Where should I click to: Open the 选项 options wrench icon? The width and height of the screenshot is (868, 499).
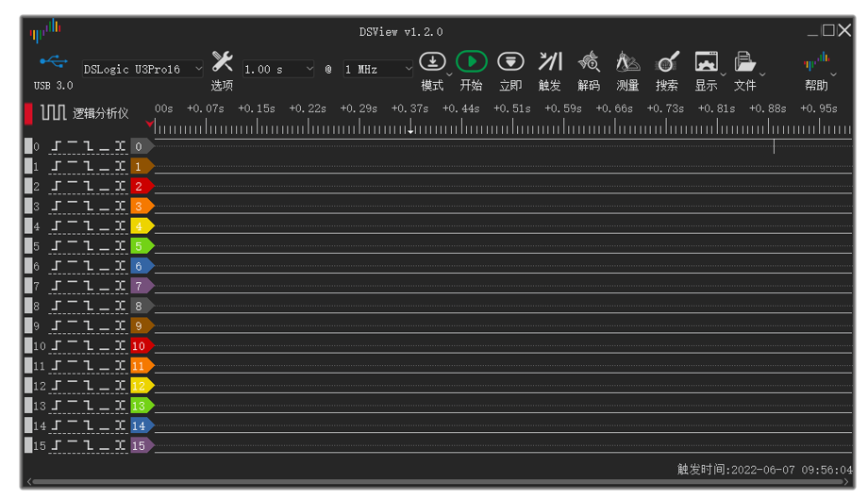(x=222, y=62)
